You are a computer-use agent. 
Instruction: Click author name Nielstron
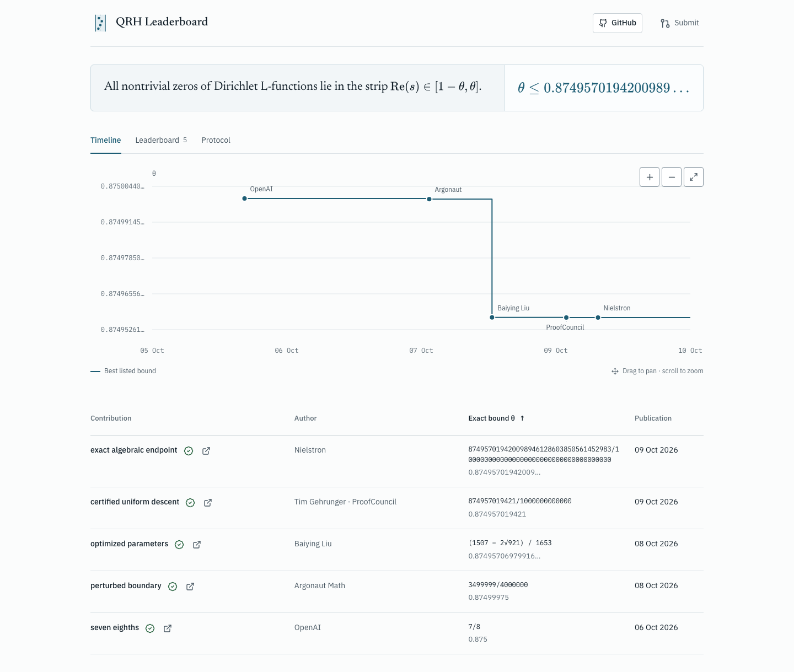pyautogui.click(x=310, y=450)
